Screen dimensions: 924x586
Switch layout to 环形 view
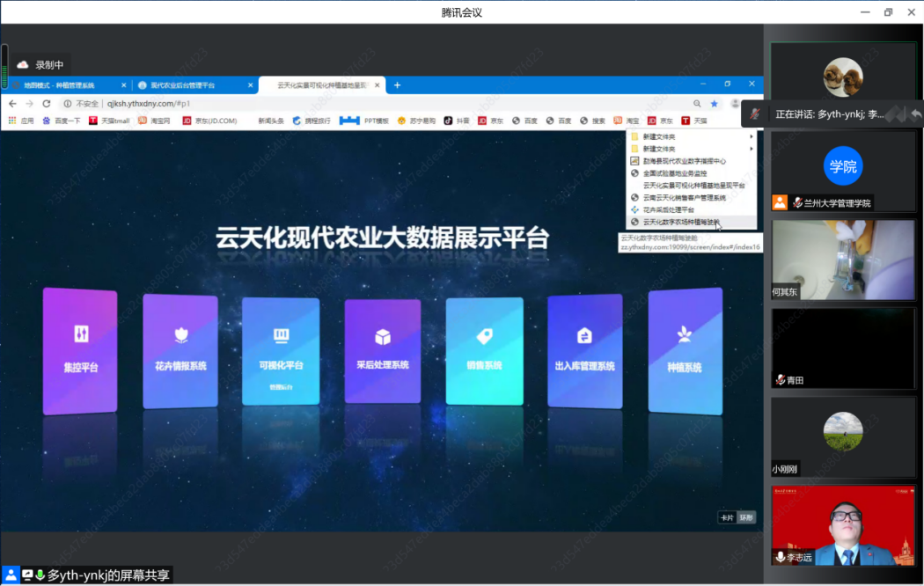746,517
